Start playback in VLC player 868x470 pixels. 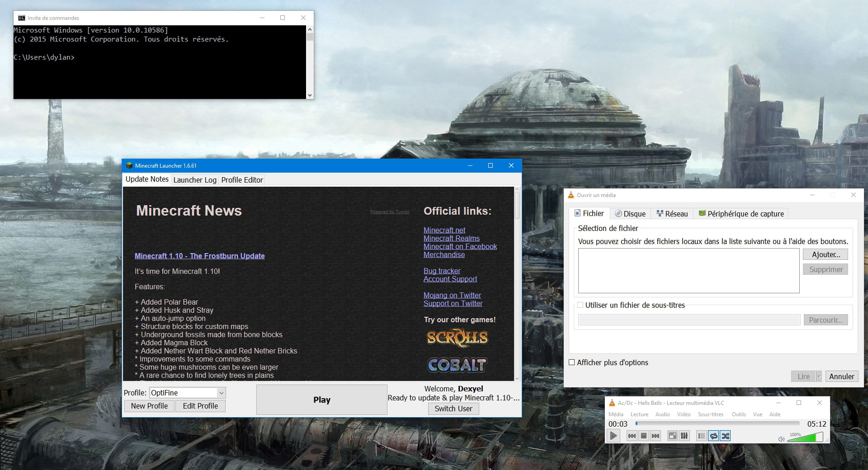pyautogui.click(x=613, y=436)
